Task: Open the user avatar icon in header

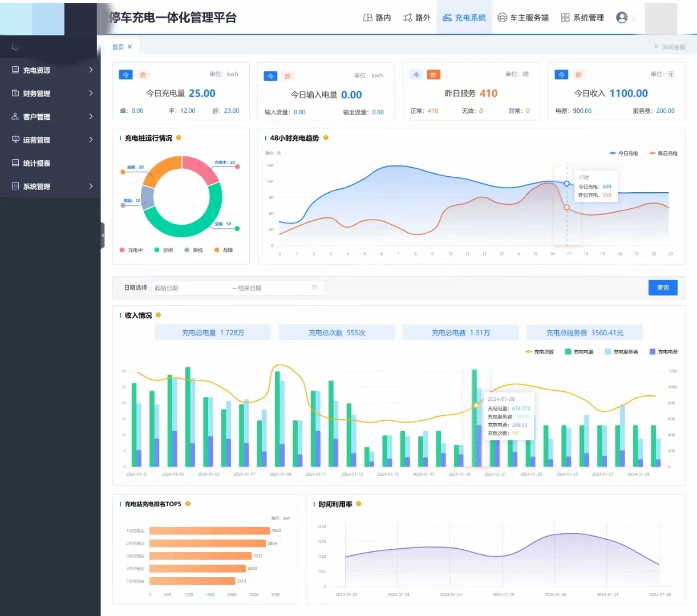Action: click(622, 18)
